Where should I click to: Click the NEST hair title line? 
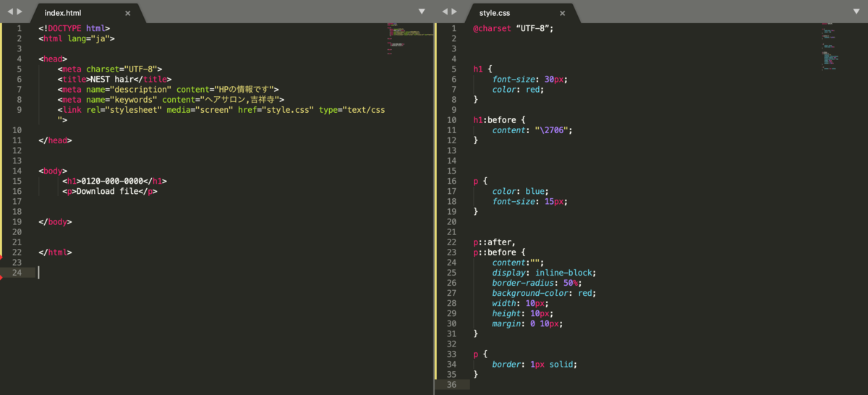[115, 80]
